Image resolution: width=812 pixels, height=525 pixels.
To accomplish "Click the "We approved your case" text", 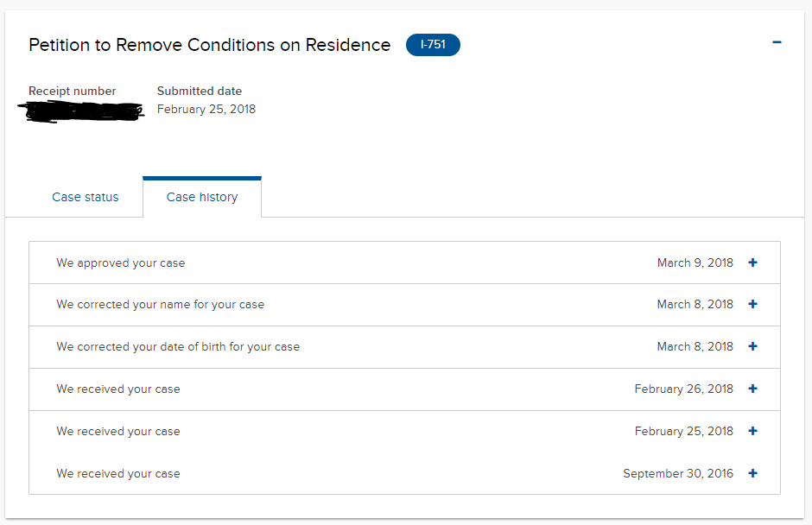I will (x=121, y=262).
